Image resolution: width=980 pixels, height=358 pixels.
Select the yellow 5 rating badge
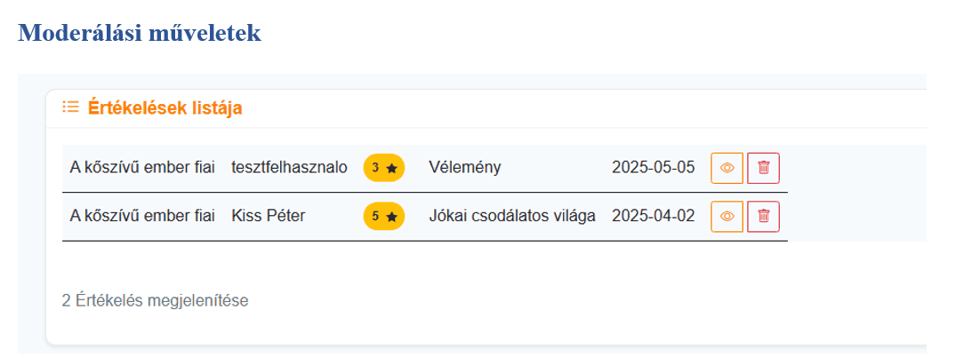tap(383, 216)
